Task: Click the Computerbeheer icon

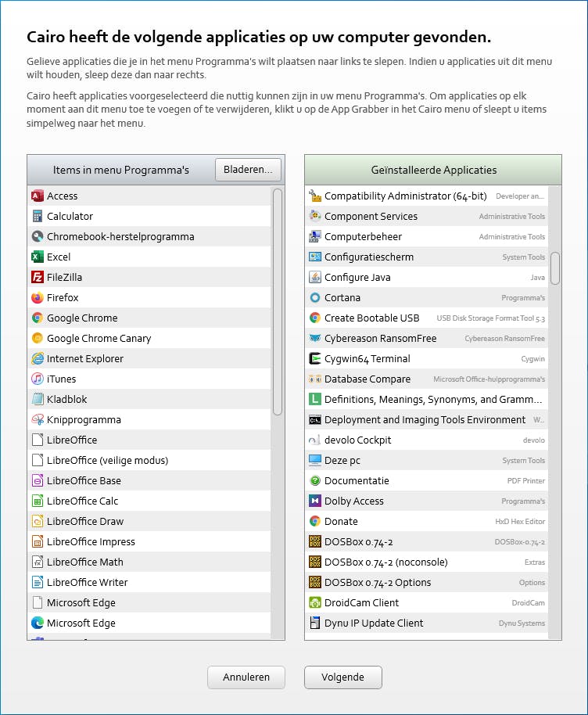Action: (315, 236)
